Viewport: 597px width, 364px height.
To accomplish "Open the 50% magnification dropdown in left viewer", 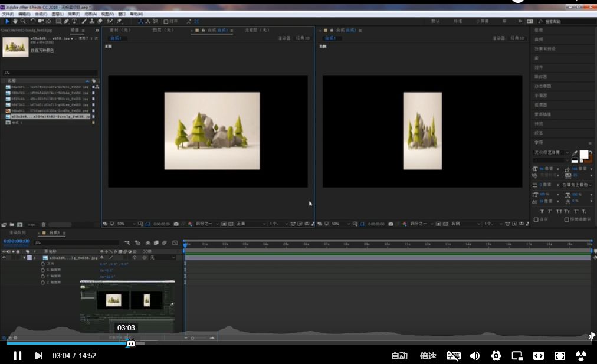I will tap(126, 224).
